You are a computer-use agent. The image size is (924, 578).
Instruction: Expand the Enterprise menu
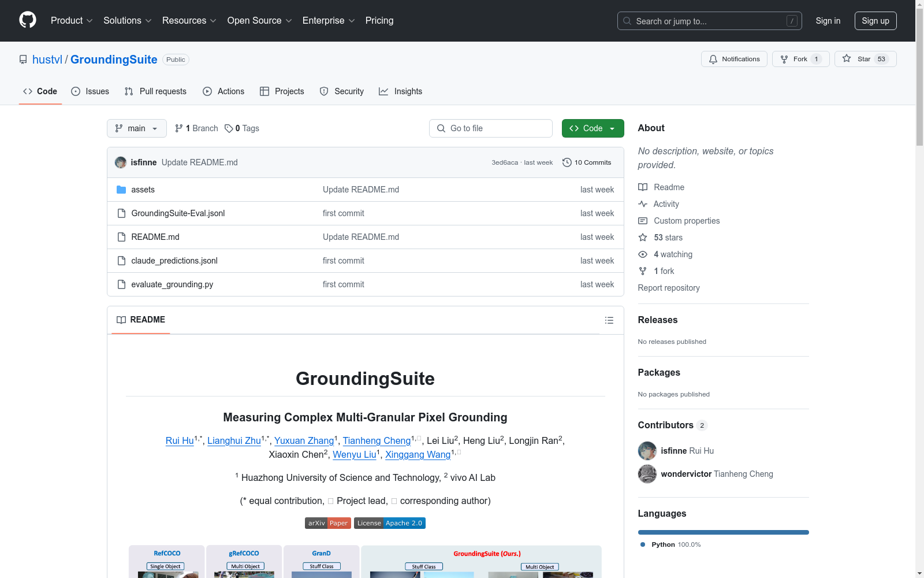(329, 21)
